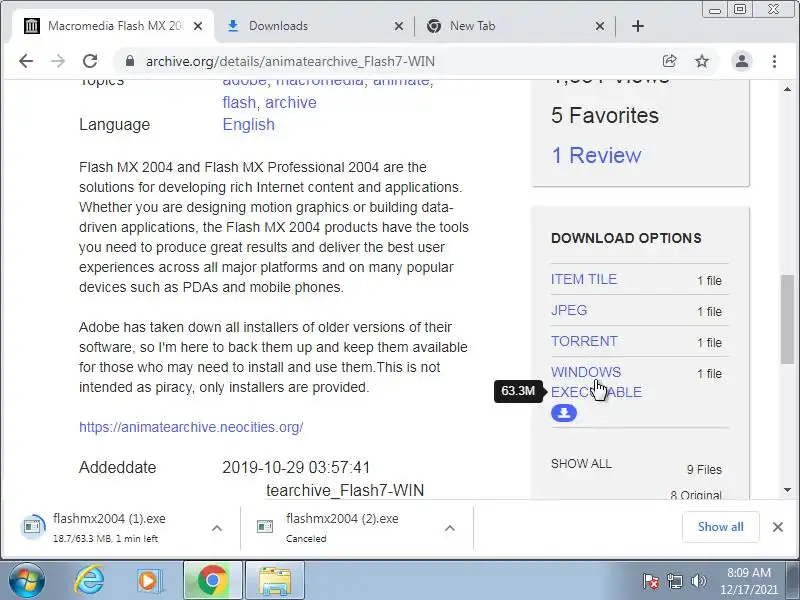Viewport: 800px width, 600px height.
Task: Minimize the Chrome window
Action: (715, 10)
